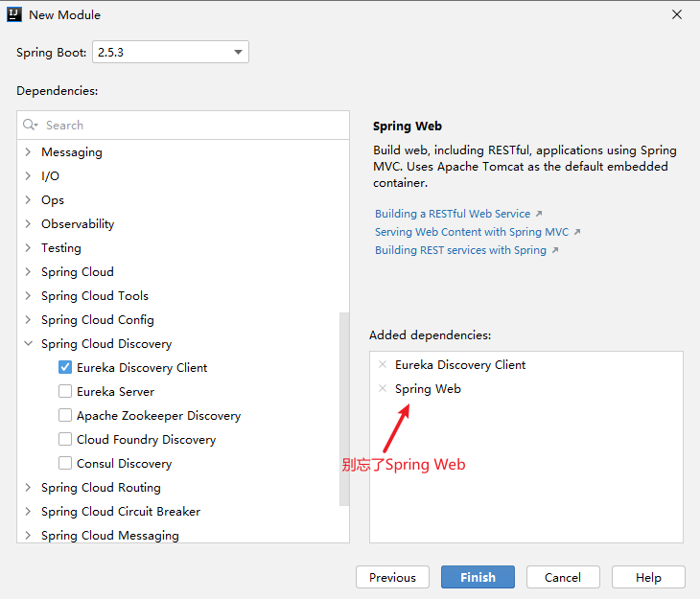This screenshot has height=599, width=700.
Task: Expand Spring Cloud Messaging node
Action: [x=28, y=535]
